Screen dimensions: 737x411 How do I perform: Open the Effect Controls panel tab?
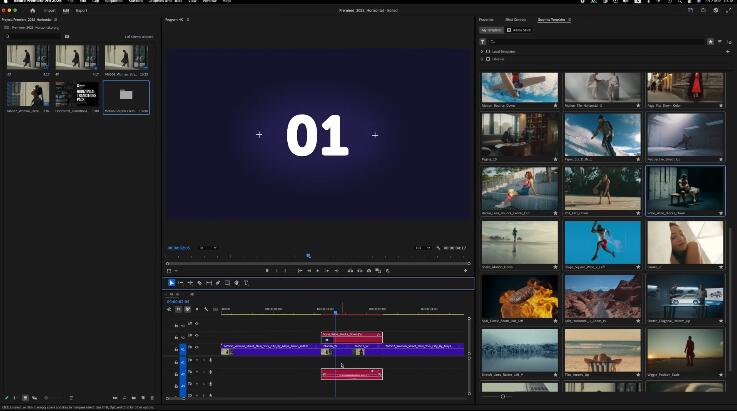[516, 20]
